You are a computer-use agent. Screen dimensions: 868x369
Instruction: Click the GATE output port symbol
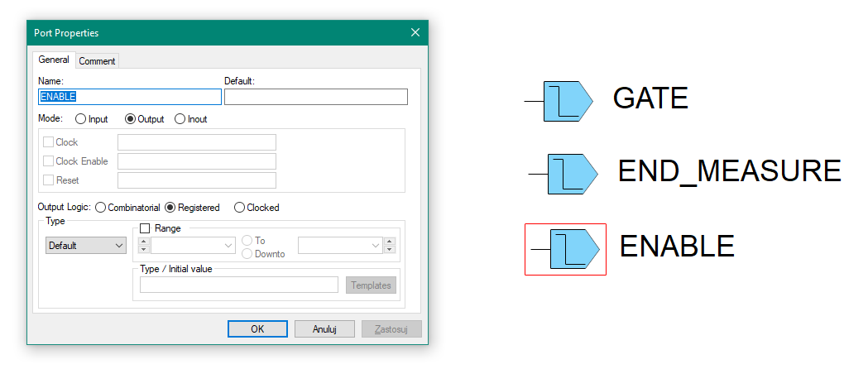[x=568, y=101]
